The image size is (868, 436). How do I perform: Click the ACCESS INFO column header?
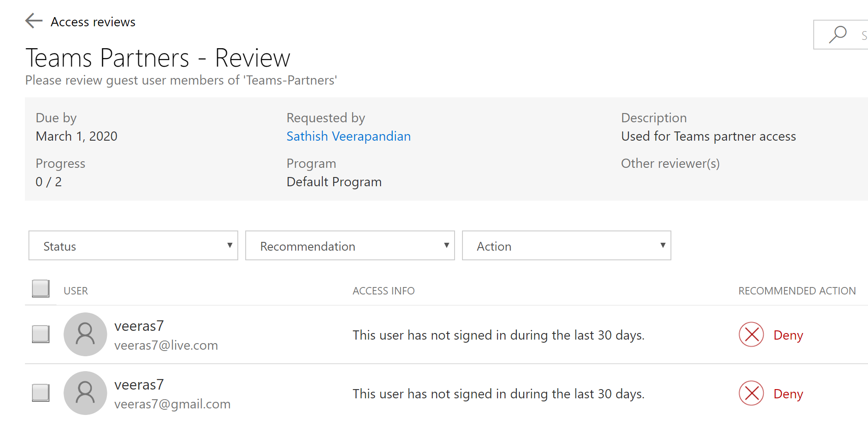coord(384,291)
